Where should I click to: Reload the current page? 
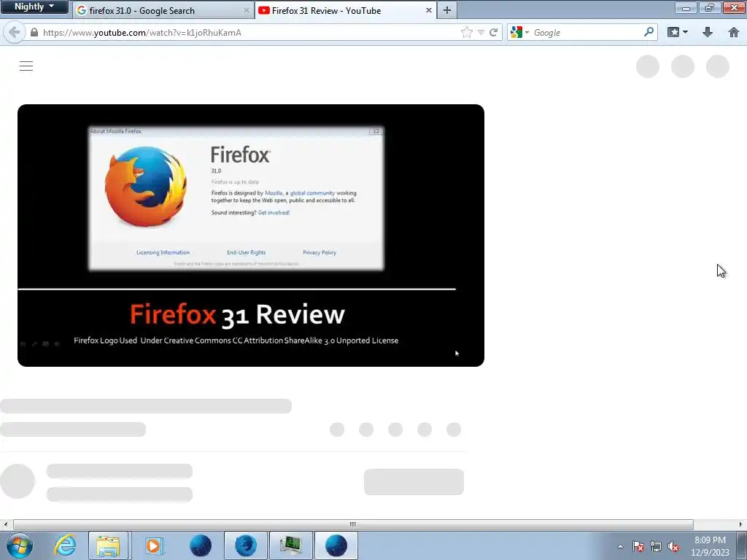click(x=494, y=32)
